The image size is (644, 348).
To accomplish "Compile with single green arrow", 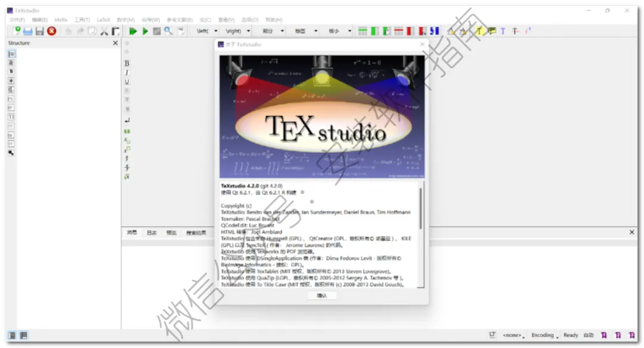I will [x=145, y=31].
